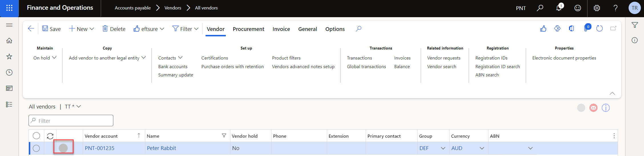Screen dimensions: 644x156
Task: Open the Group DEF dropdown arrow
Action: click(443, 148)
